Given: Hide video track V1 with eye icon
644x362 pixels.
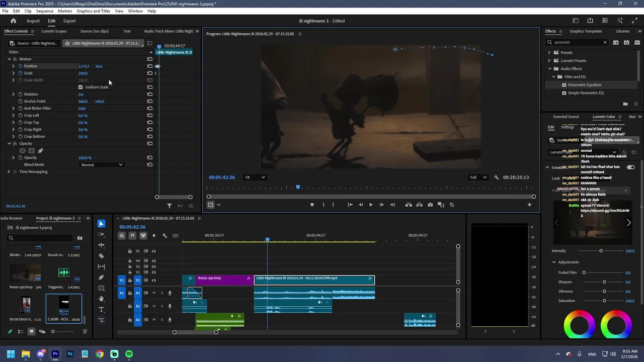Looking at the screenshot, I should tap(154, 280).
